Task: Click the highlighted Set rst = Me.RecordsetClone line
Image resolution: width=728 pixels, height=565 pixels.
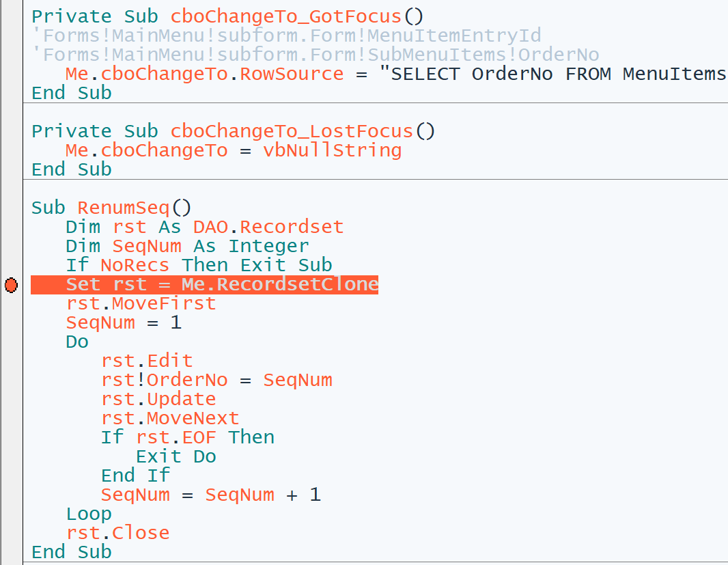Action: click(222, 284)
